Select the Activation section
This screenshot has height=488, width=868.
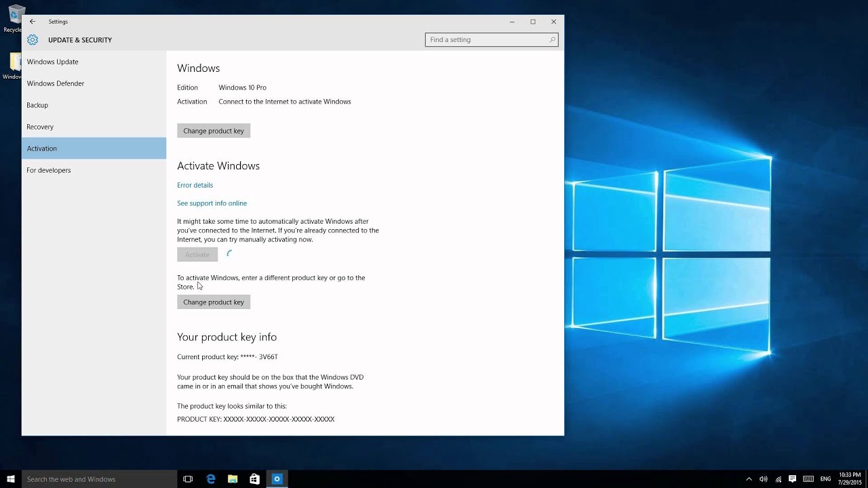coord(94,148)
